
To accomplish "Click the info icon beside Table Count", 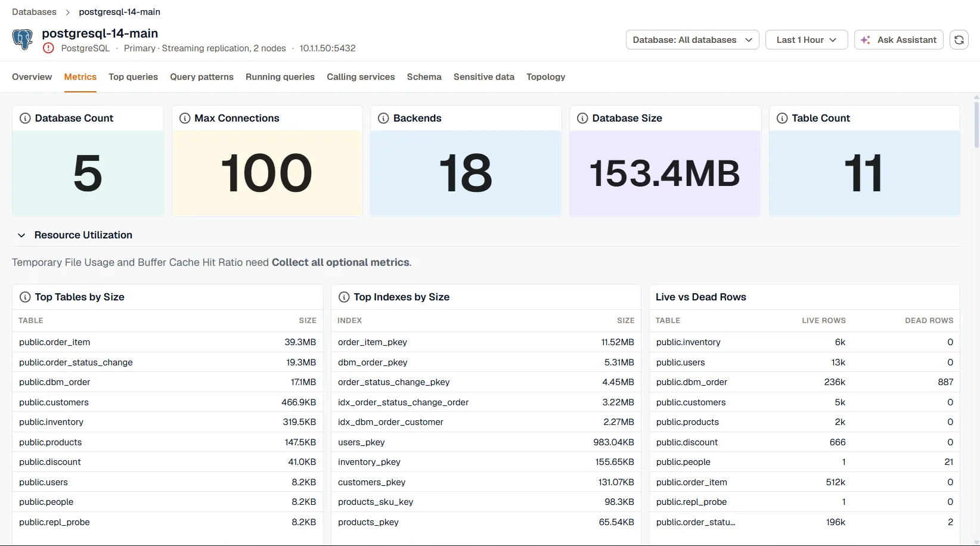I will tap(782, 118).
